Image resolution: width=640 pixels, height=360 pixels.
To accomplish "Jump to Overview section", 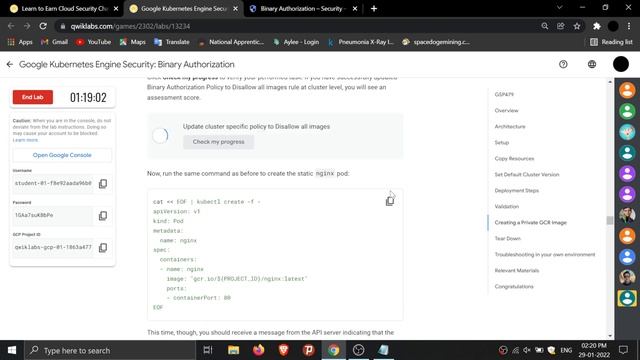I will coord(506,111).
